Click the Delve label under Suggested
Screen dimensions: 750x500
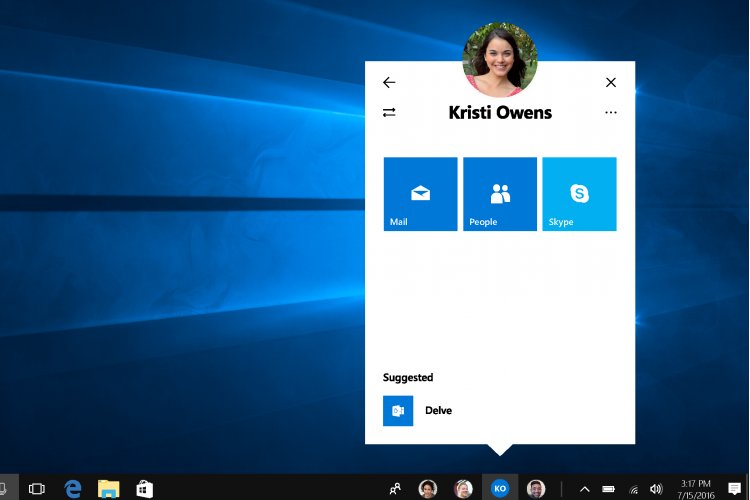tap(438, 411)
